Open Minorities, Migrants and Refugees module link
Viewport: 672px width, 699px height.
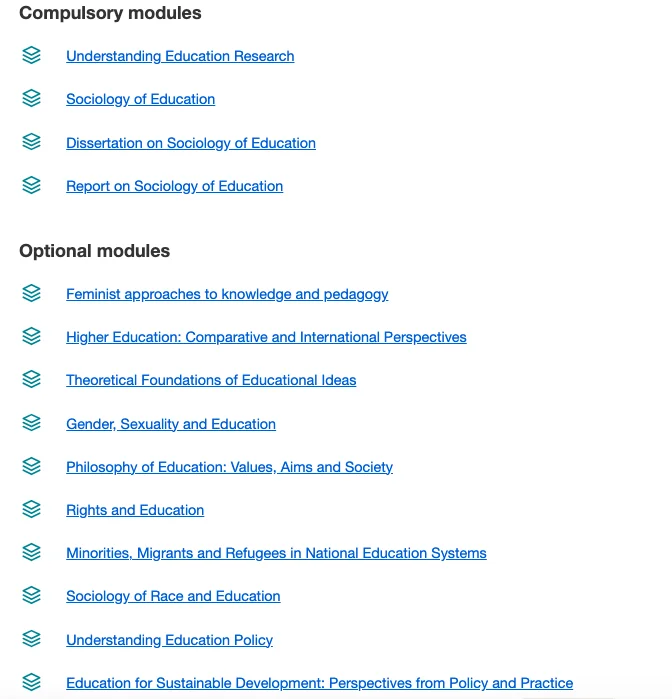click(x=276, y=553)
